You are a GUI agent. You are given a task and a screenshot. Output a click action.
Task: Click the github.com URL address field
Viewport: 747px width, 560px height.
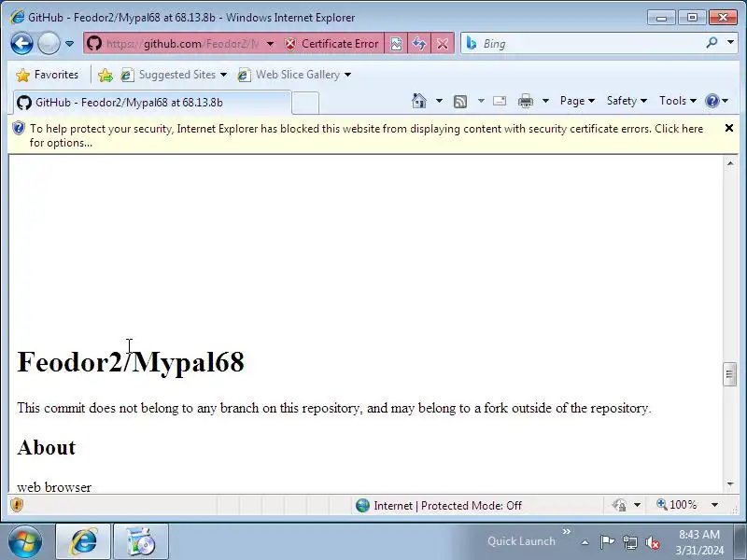(x=182, y=44)
